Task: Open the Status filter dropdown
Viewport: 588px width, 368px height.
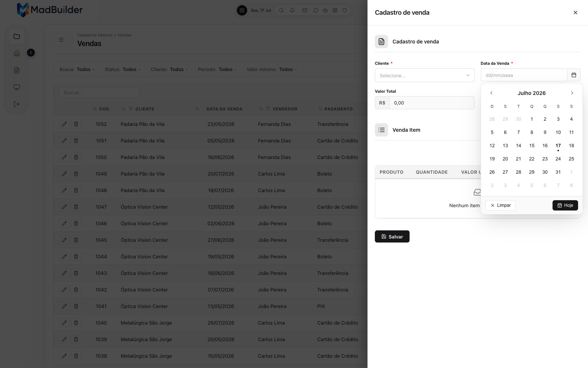Action: tap(123, 69)
